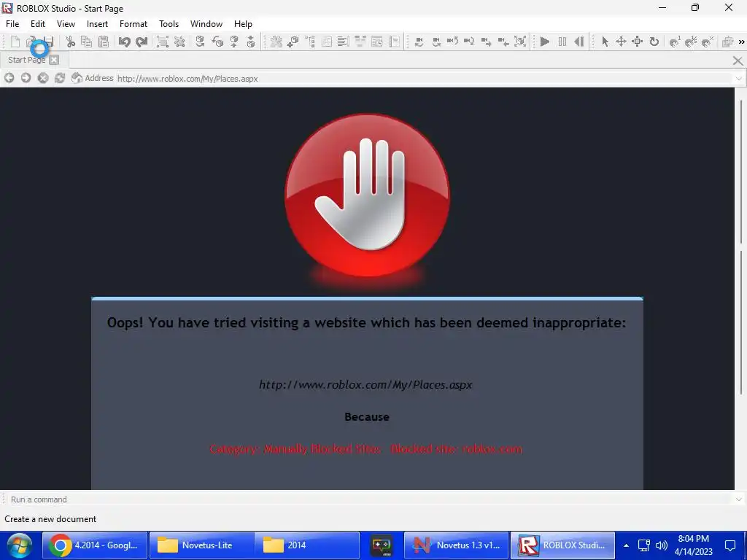Click the Run a command field
This screenshot has height=560, width=747.
370,499
